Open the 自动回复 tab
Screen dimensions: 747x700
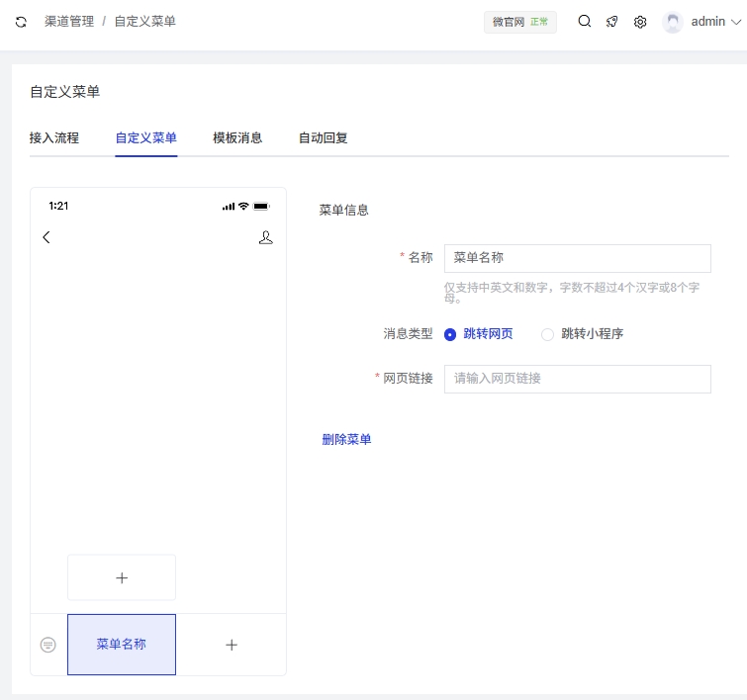pos(324,137)
